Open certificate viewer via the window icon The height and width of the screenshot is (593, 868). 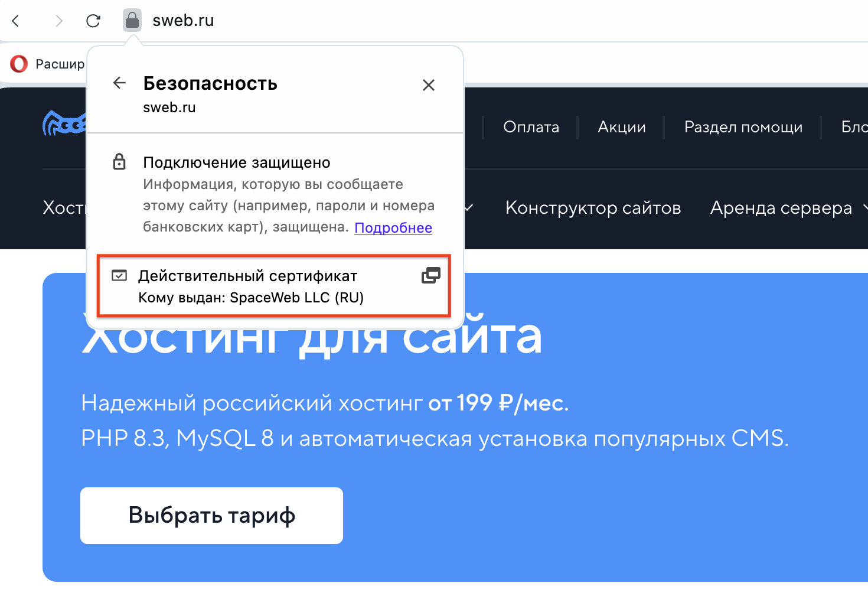coord(430,275)
